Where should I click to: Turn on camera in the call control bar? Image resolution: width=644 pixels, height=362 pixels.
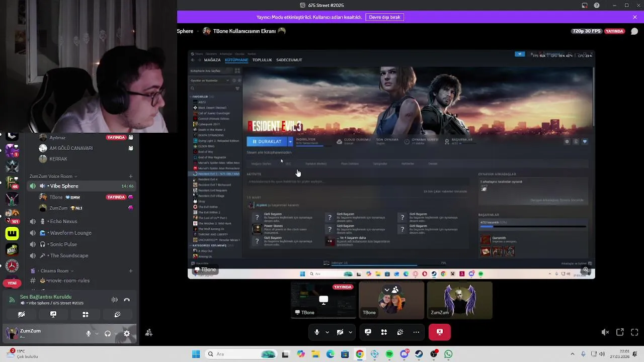[x=340, y=332]
